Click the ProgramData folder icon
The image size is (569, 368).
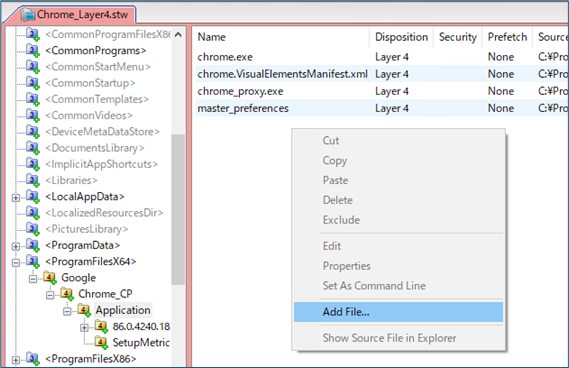point(33,245)
